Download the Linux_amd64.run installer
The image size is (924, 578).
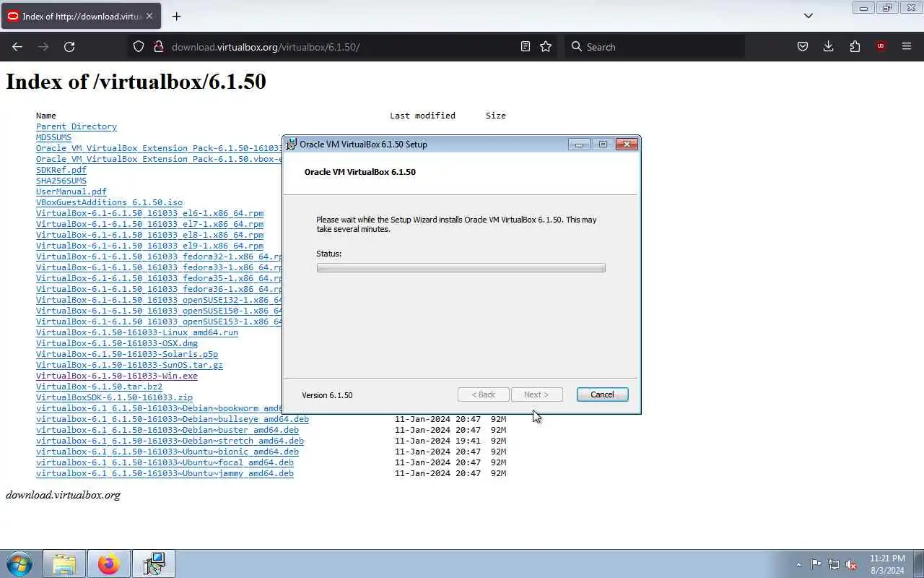pyautogui.click(x=137, y=332)
